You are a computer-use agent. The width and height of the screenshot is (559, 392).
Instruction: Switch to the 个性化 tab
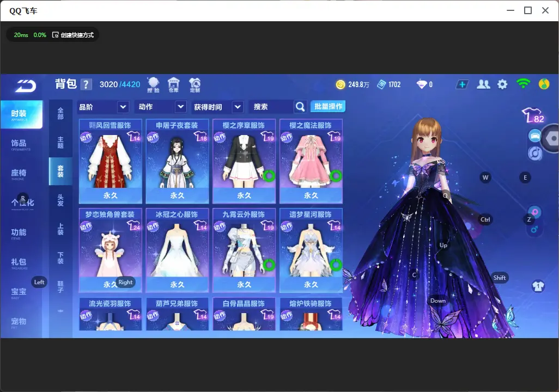[x=22, y=203]
